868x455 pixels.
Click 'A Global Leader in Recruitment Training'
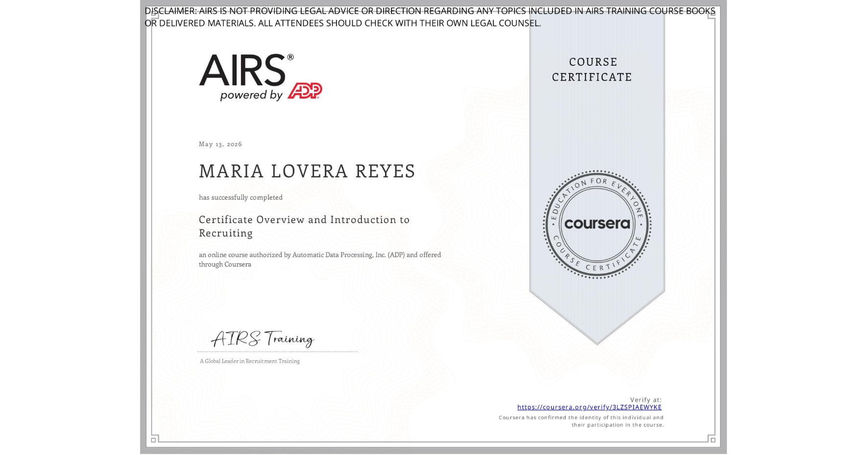(x=250, y=361)
